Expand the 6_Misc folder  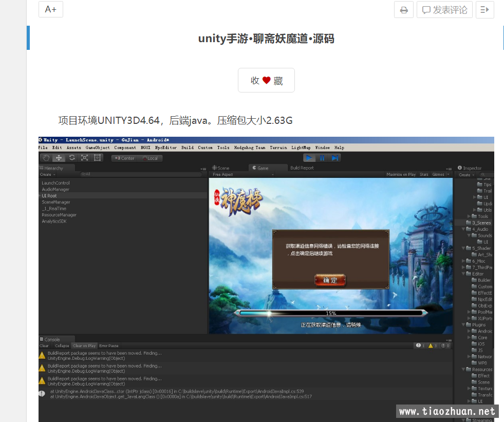tap(463, 261)
